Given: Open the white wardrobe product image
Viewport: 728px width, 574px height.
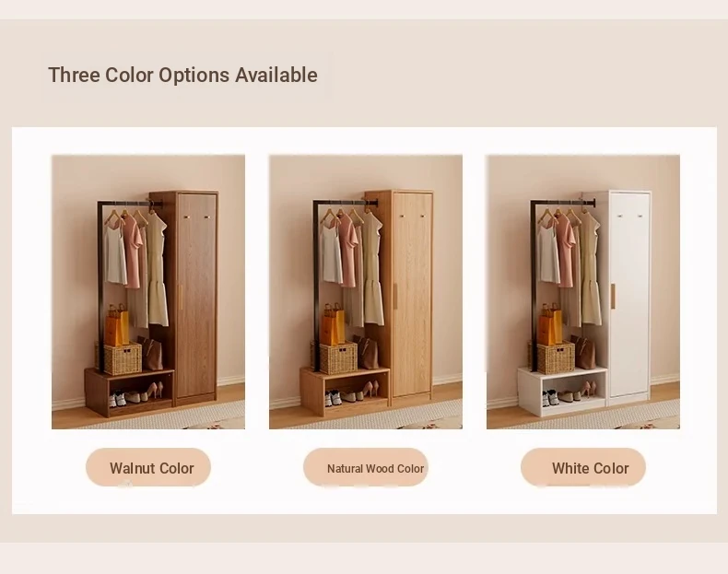Looking at the screenshot, I should pyautogui.click(x=583, y=292).
